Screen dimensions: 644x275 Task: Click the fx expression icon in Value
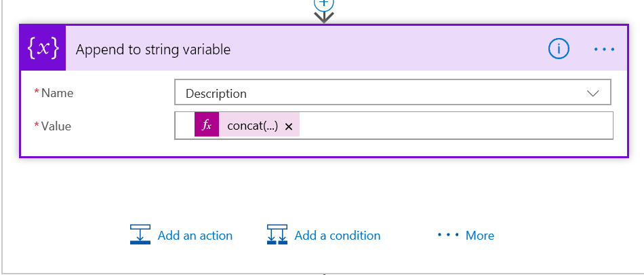point(207,126)
